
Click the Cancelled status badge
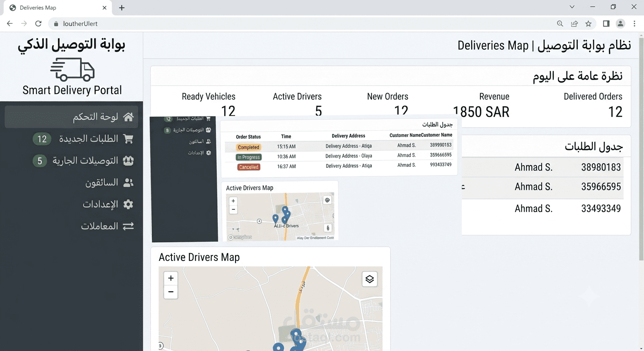[x=249, y=167]
